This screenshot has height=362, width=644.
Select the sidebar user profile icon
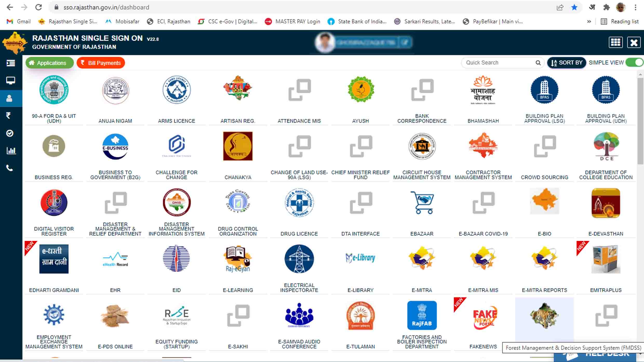point(9,98)
